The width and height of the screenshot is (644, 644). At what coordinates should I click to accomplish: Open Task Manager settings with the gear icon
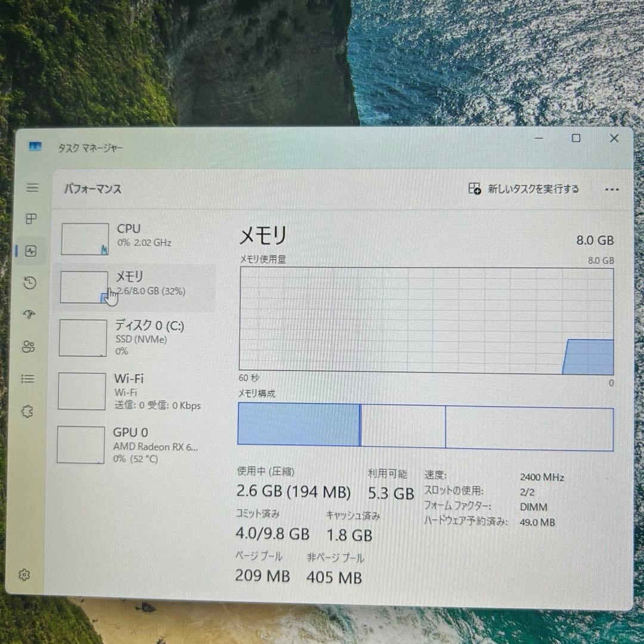[24, 575]
